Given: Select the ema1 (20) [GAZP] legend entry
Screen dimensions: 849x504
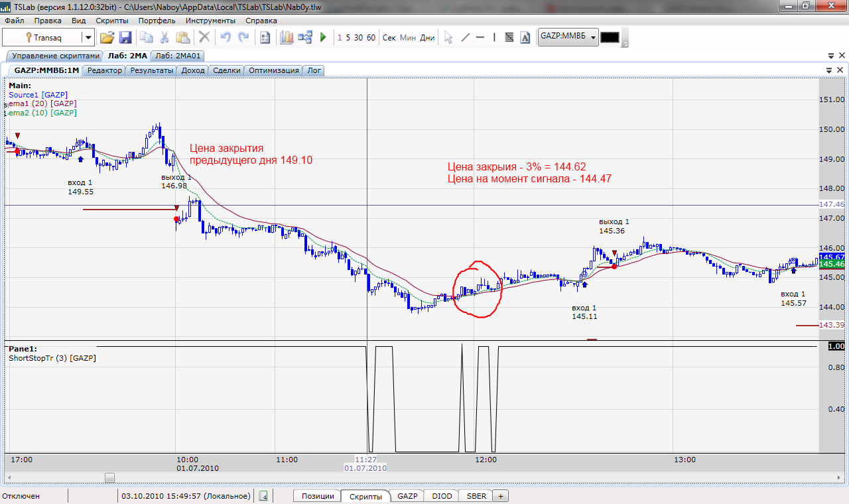Looking at the screenshot, I should (x=43, y=103).
